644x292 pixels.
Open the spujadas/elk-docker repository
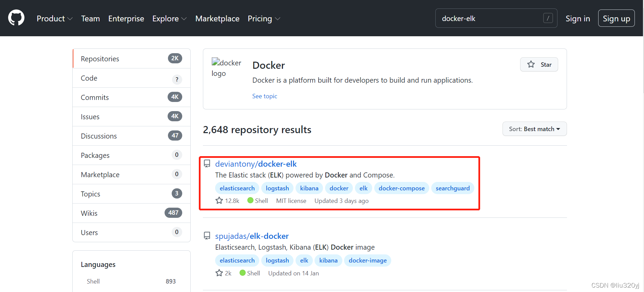coord(252,236)
